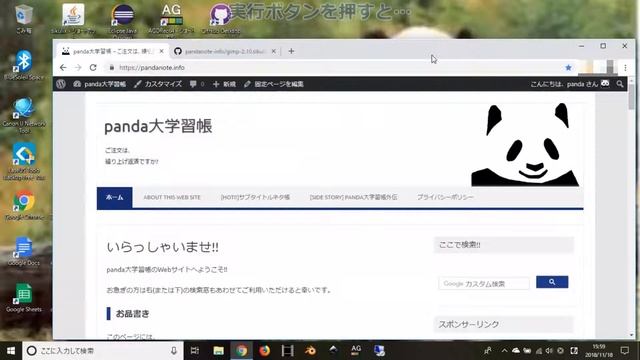Viewport: 640px width, 360px height.
Task: View comments from the admin bar
Action: 197,84
